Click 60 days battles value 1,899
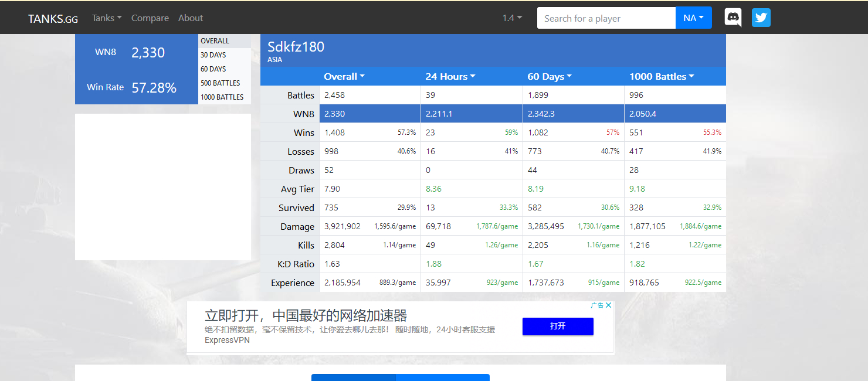 538,96
